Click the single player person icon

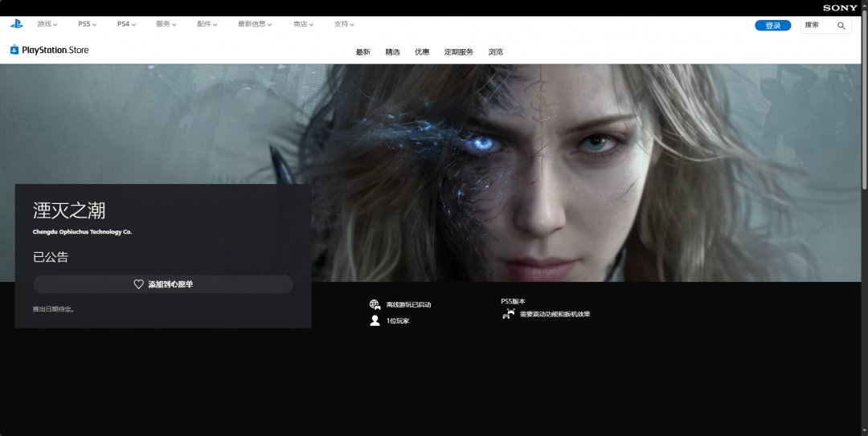(375, 320)
